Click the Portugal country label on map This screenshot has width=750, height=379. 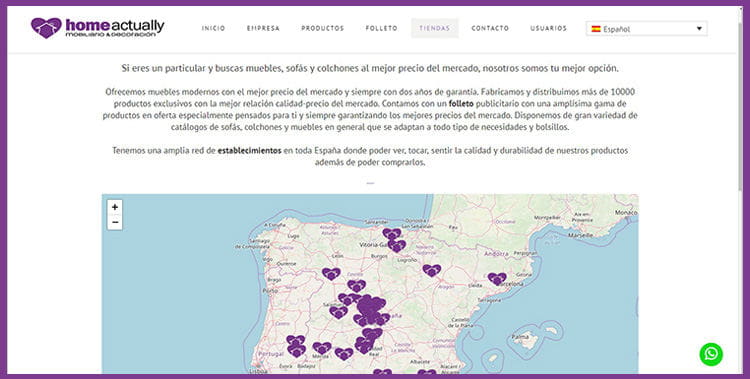[271, 354]
